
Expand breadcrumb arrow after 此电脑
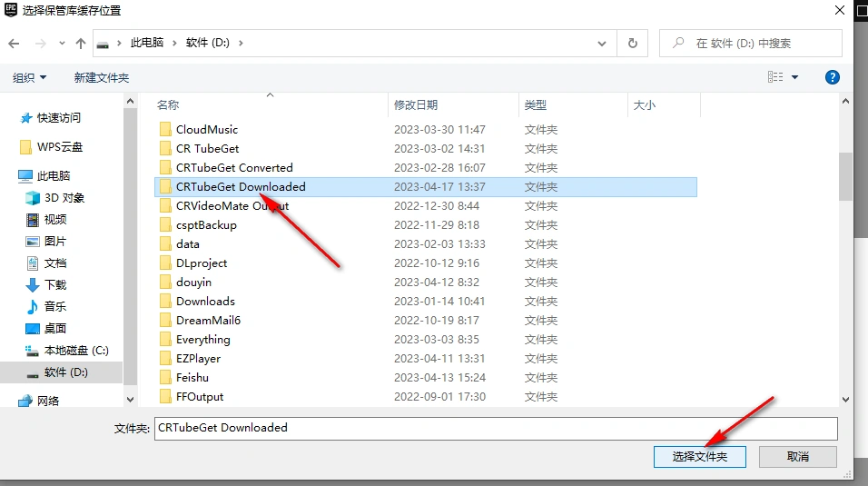[174, 44]
